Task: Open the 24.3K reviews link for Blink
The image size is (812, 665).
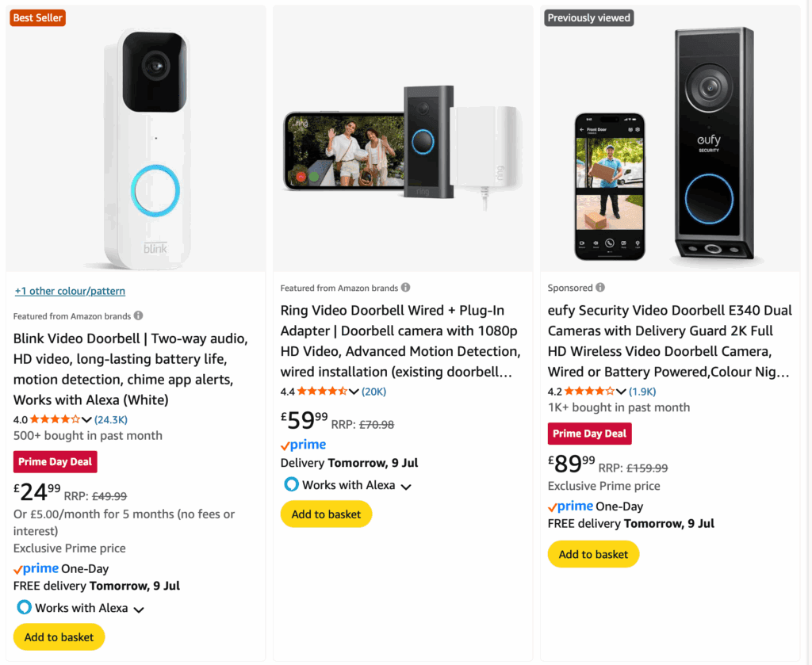Action: pos(111,420)
